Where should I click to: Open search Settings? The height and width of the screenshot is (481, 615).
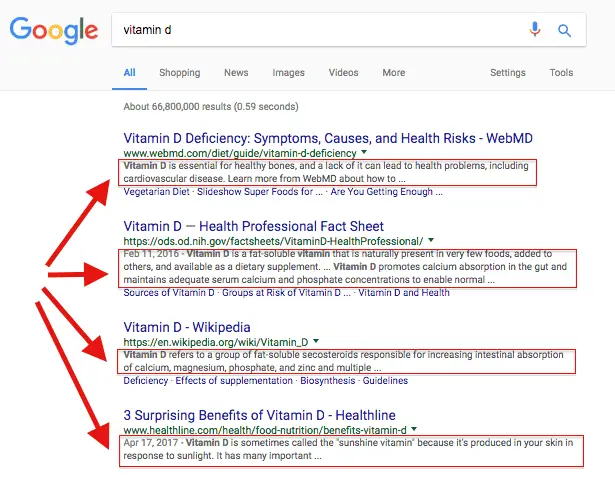point(508,73)
